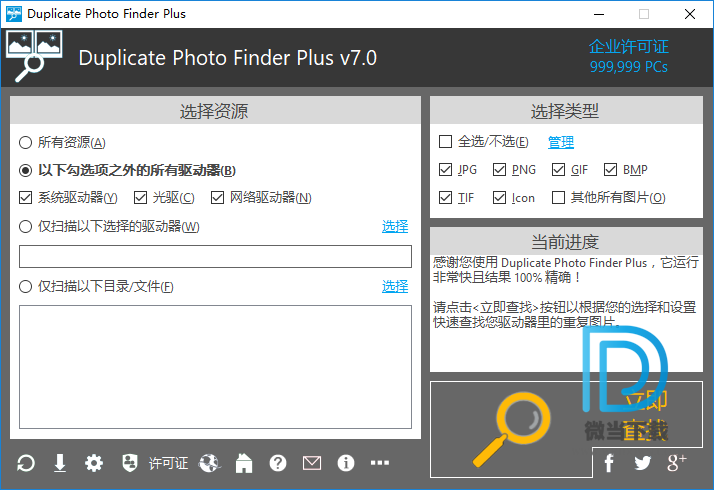Click the selected drives text field
714x490 pixels.
[215, 257]
